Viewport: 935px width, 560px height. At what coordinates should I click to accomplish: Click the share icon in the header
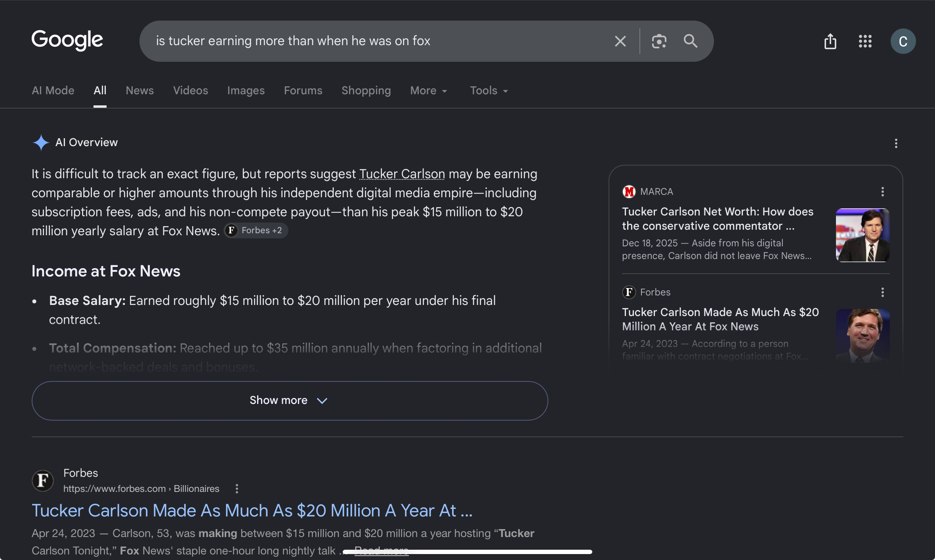pos(830,41)
